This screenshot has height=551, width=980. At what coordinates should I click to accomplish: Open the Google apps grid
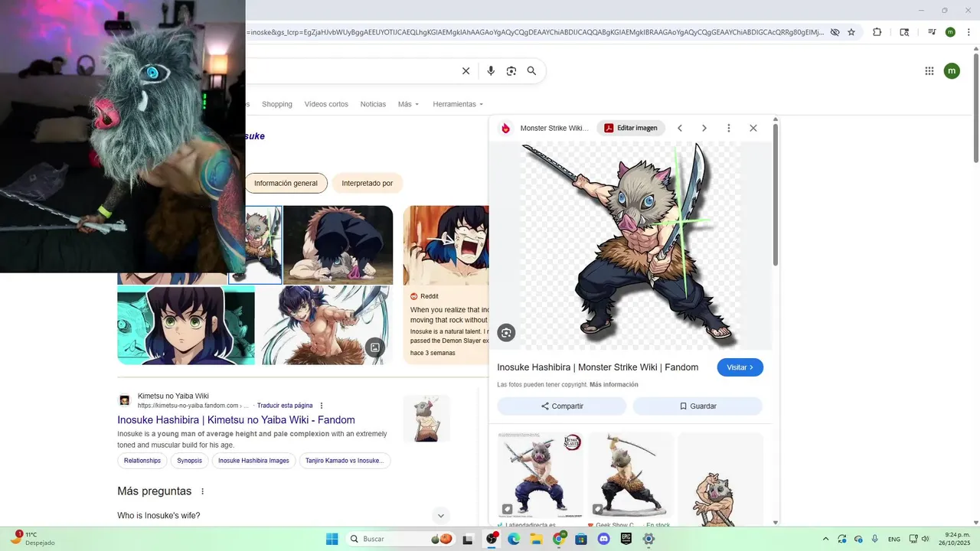929,71
